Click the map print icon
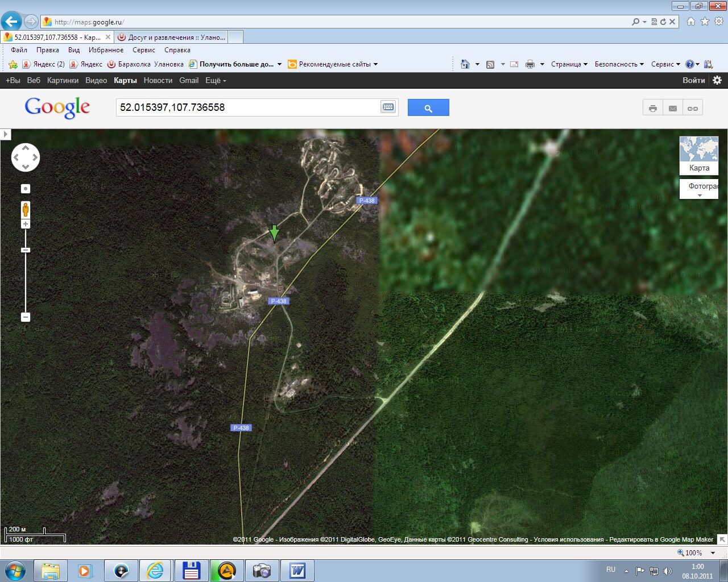Image resolution: width=728 pixels, height=582 pixels. (653, 108)
